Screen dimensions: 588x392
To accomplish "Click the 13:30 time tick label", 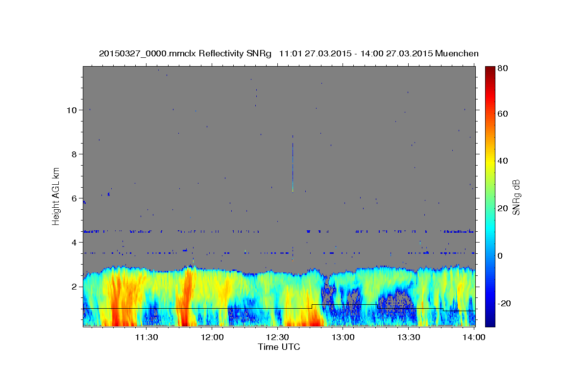I will coord(409,337).
